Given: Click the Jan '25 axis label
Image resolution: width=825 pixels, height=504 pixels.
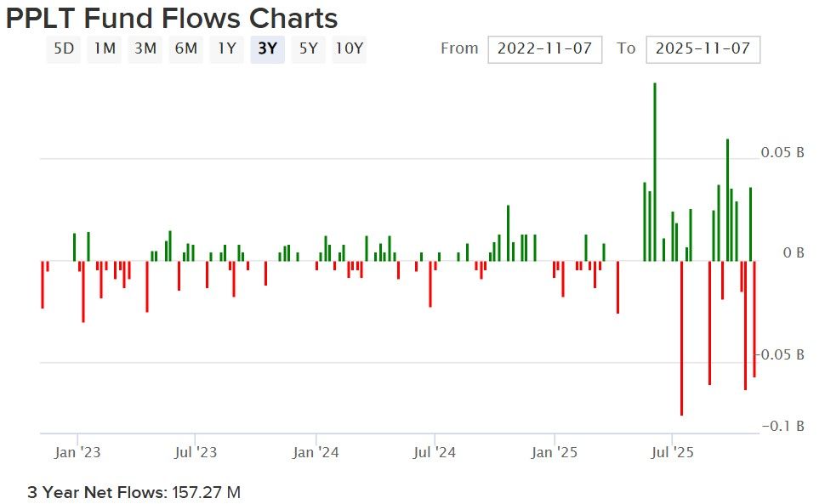Looking at the screenshot, I should pos(555,453).
